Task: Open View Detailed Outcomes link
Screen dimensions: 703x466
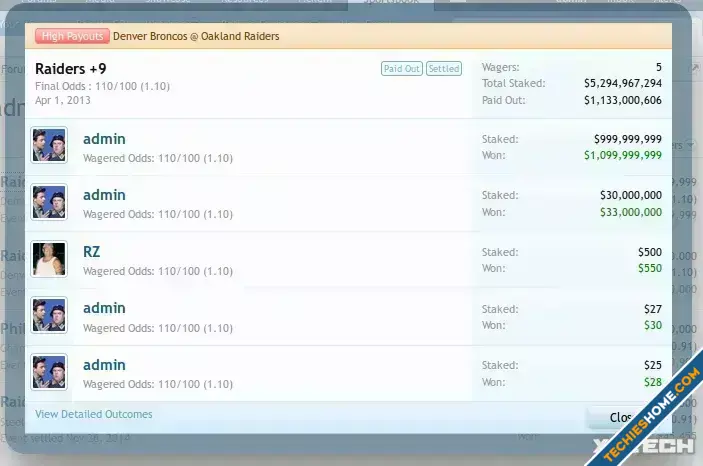Action: click(94, 414)
